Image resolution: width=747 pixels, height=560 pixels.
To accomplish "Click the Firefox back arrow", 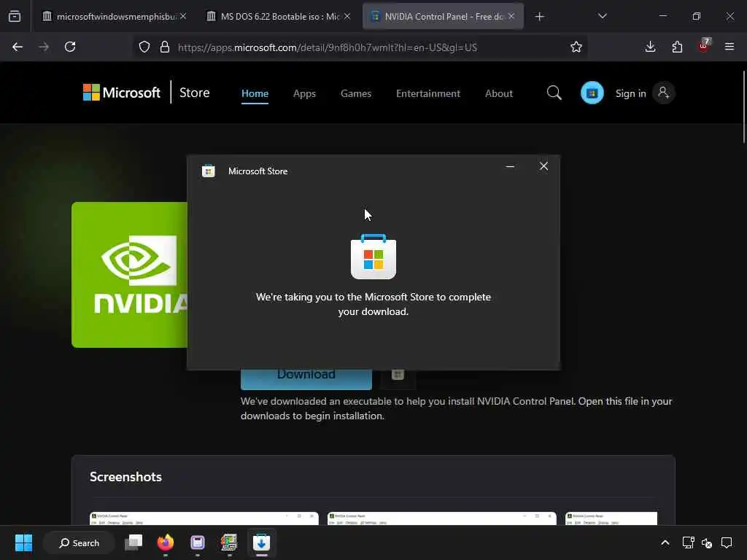I will pyautogui.click(x=18, y=47).
